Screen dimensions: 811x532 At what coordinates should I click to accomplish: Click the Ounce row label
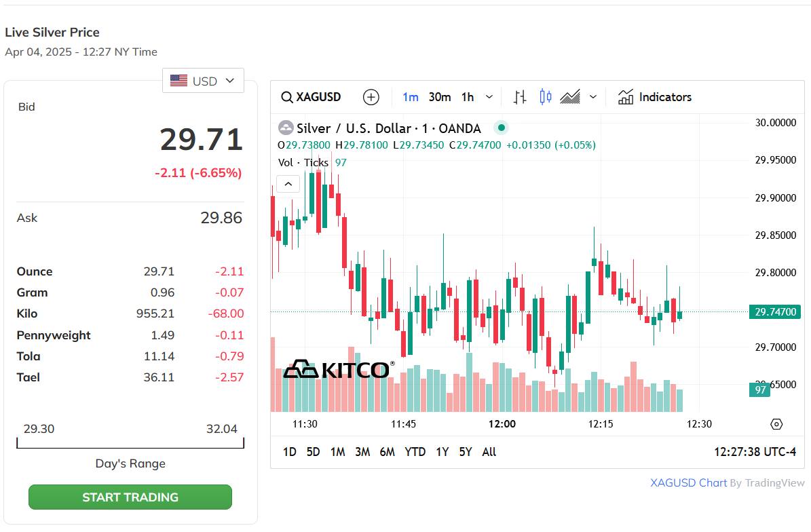click(x=35, y=271)
